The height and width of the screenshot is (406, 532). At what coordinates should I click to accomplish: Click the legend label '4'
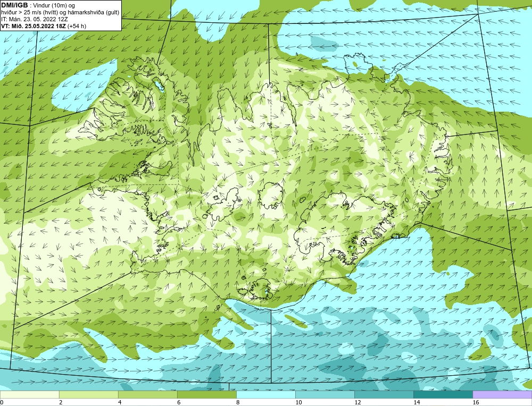pyautogui.click(x=120, y=402)
